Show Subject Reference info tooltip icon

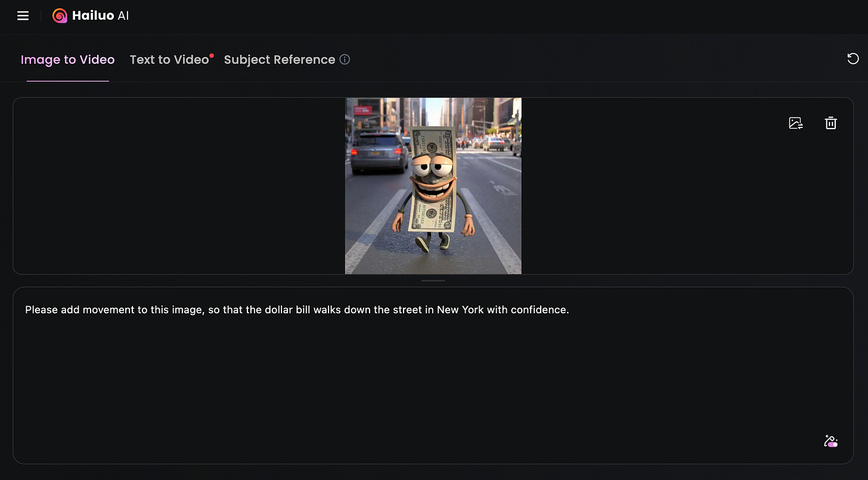[x=345, y=60]
